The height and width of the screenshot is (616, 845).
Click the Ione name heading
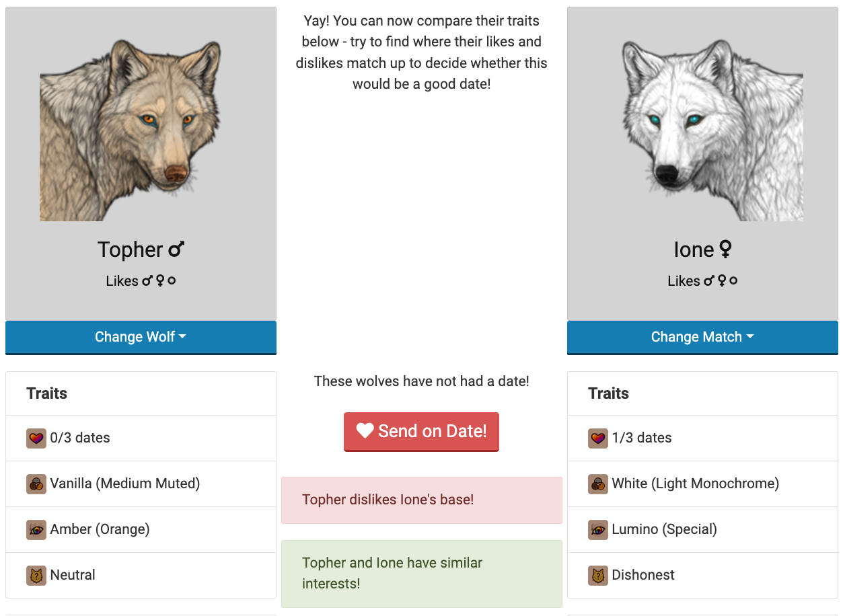[694, 249]
